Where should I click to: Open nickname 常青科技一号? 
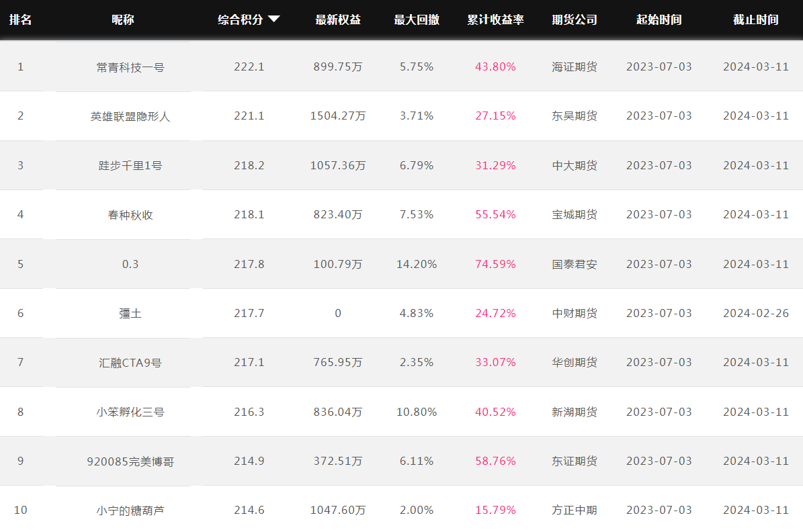pos(130,67)
